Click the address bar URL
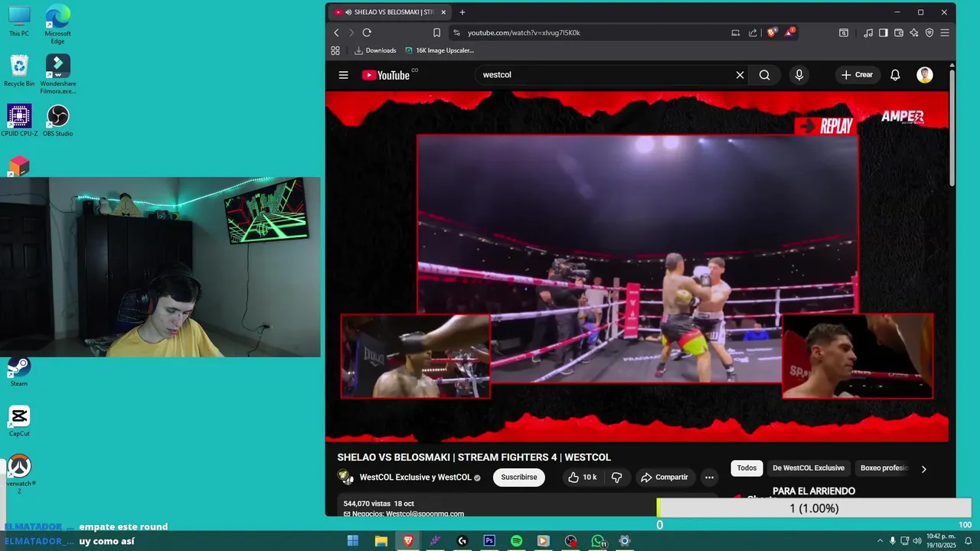This screenshot has width=980, height=551. click(x=524, y=33)
